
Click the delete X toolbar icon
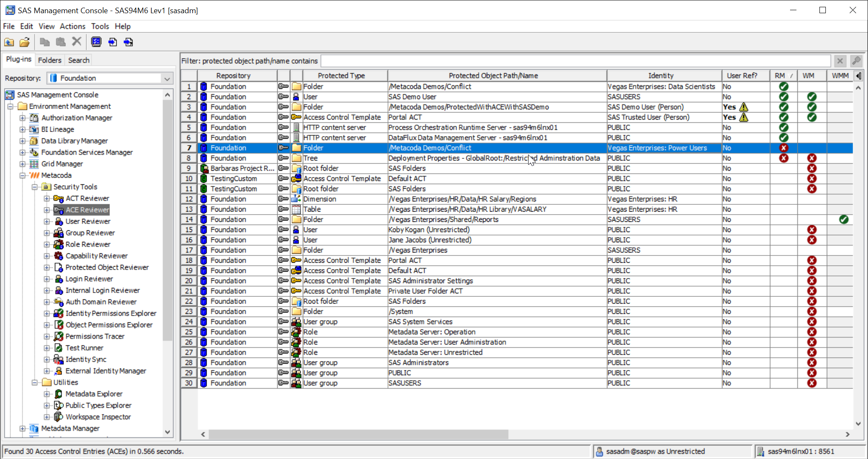(76, 42)
